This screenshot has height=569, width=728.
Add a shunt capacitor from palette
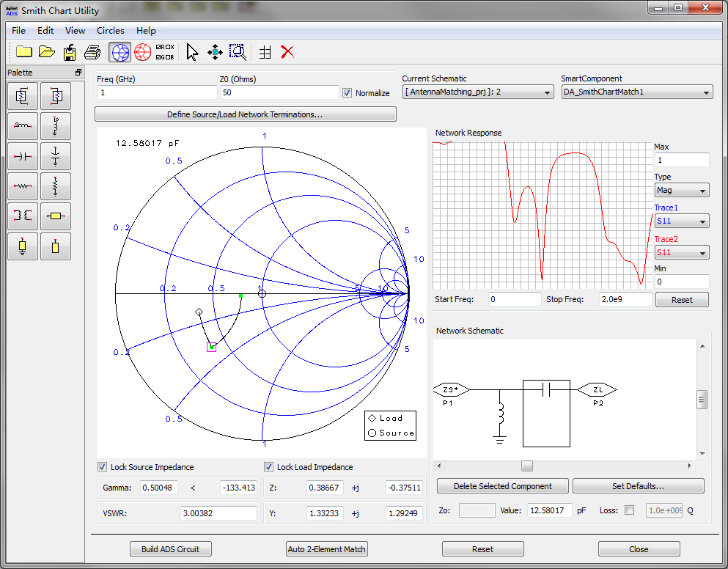56,156
